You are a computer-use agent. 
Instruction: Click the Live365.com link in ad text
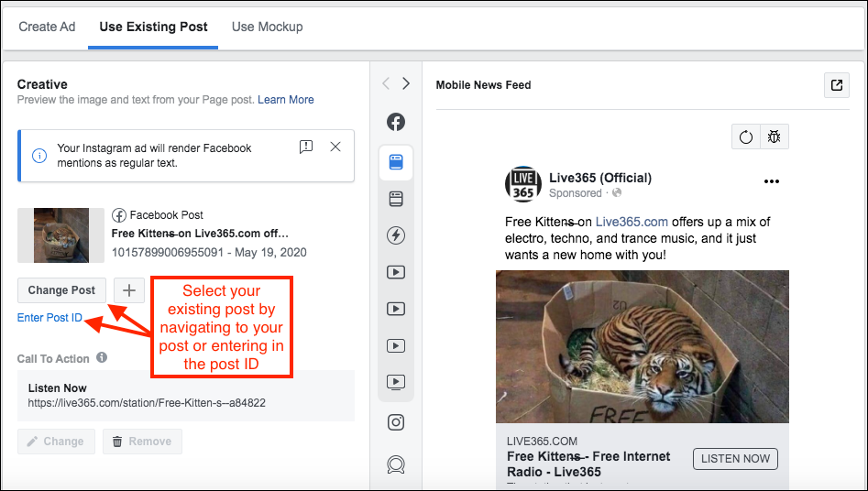632,222
